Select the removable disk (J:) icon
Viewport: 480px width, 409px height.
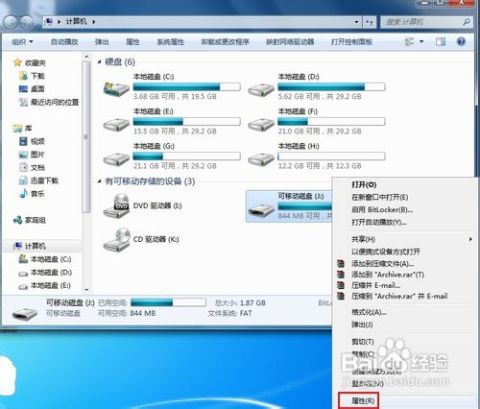point(261,209)
